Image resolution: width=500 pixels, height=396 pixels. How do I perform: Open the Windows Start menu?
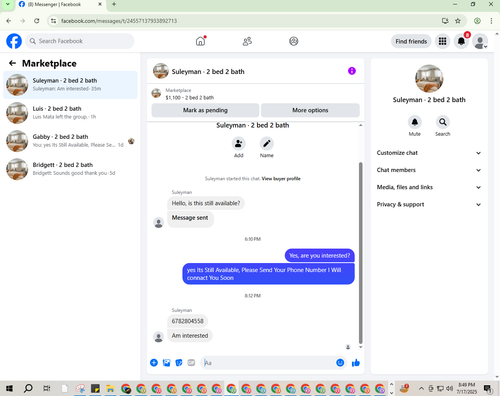click(9, 388)
